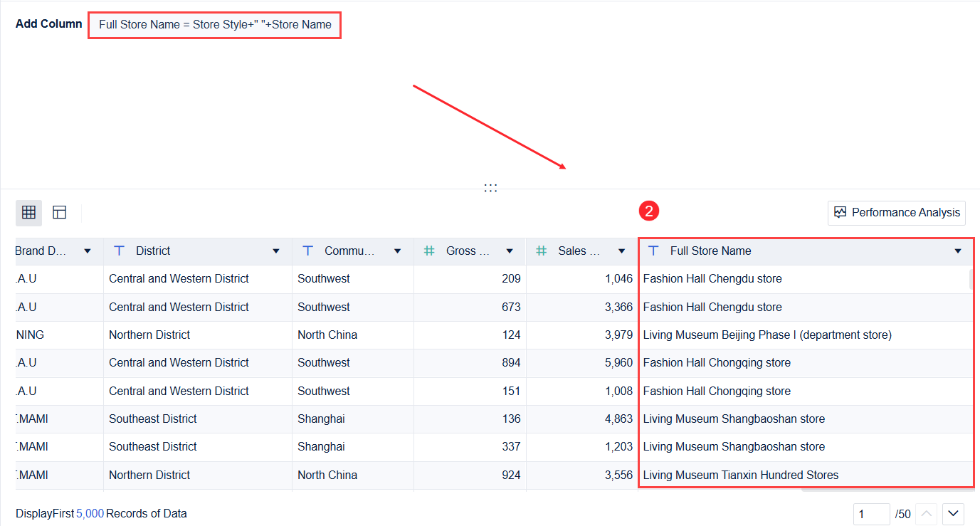Click the number type icon of Sales column
This screenshot has width=980, height=526.
(x=542, y=251)
